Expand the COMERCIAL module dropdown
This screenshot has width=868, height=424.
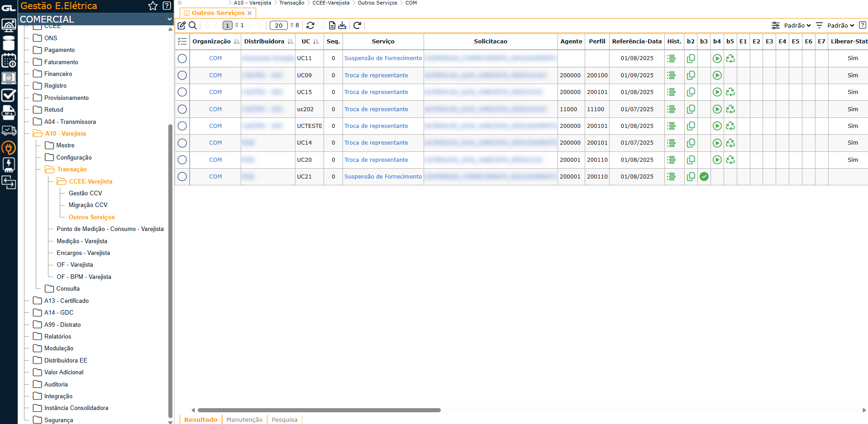(169, 19)
